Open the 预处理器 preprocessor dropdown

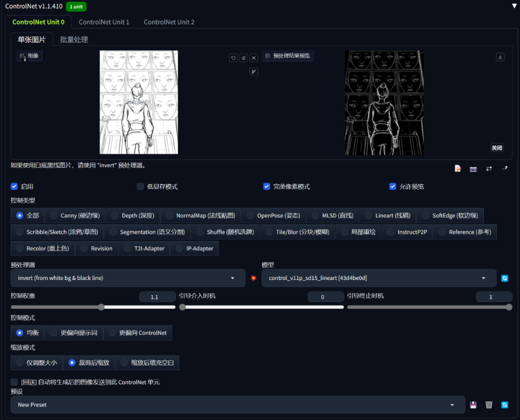click(128, 278)
